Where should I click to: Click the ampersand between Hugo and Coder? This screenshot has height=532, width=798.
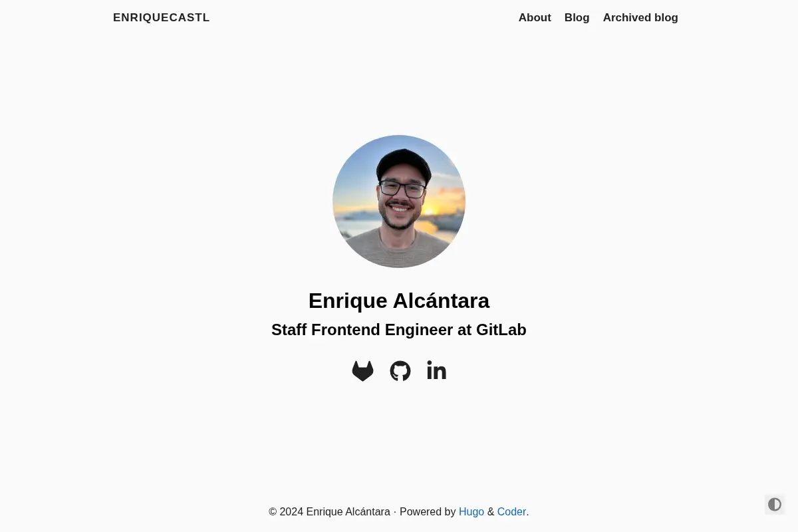[491, 511]
